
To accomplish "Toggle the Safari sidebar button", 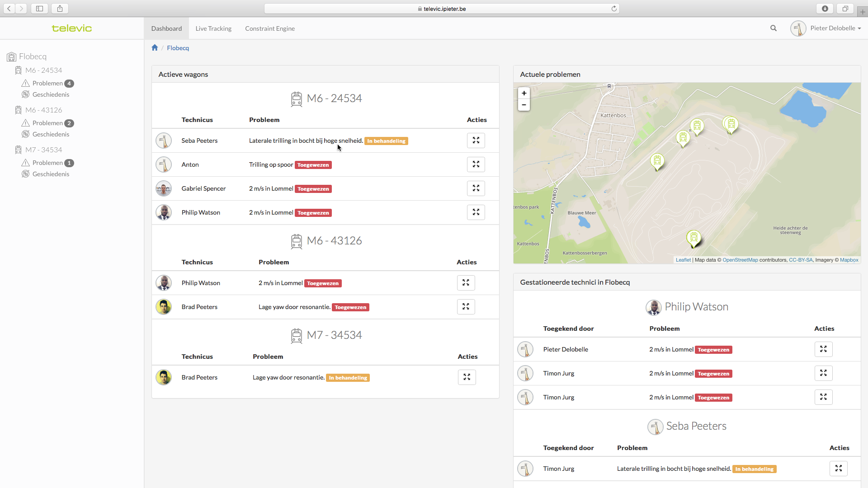I will 39,8.
